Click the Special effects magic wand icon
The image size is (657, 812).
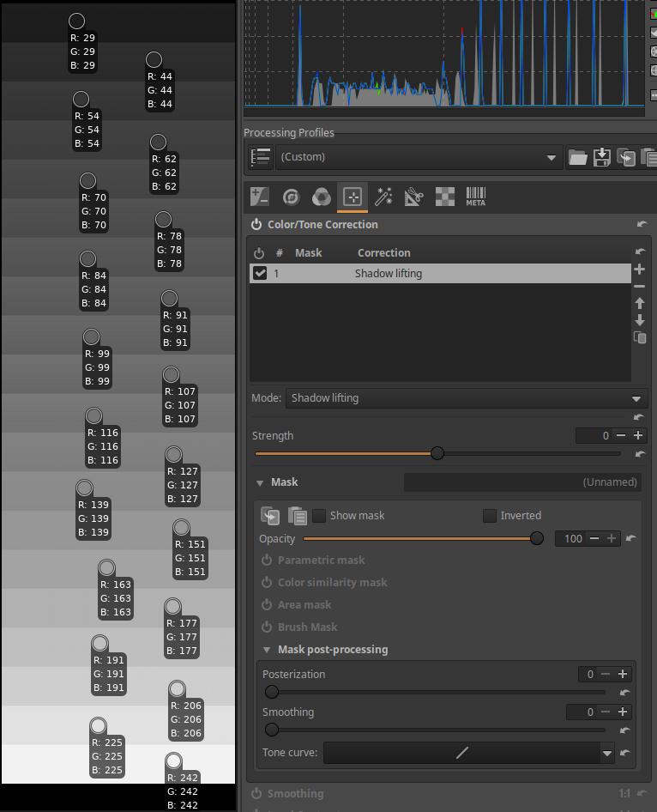pos(383,197)
